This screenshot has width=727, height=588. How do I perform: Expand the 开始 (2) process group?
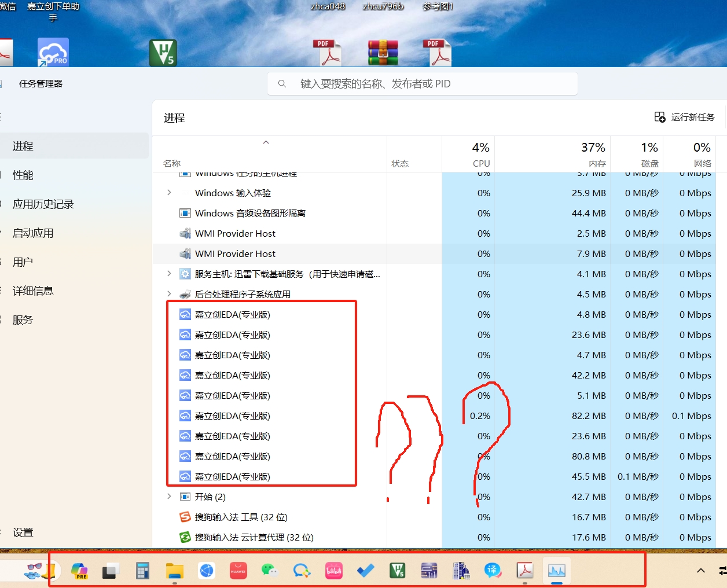click(x=169, y=497)
